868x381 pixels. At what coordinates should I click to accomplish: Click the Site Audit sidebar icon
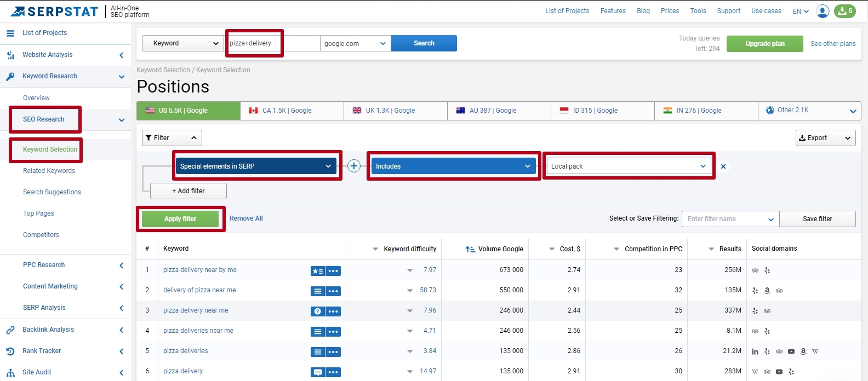pyautogui.click(x=10, y=373)
